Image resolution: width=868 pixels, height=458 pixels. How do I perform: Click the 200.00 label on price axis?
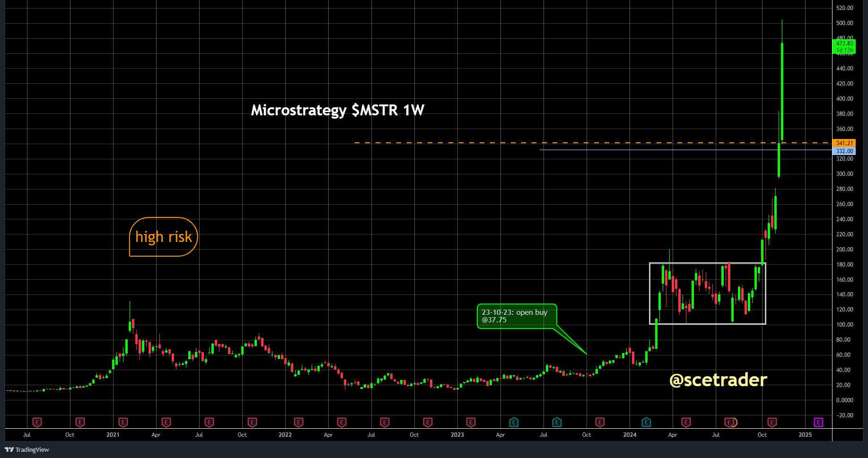[x=844, y=250]
